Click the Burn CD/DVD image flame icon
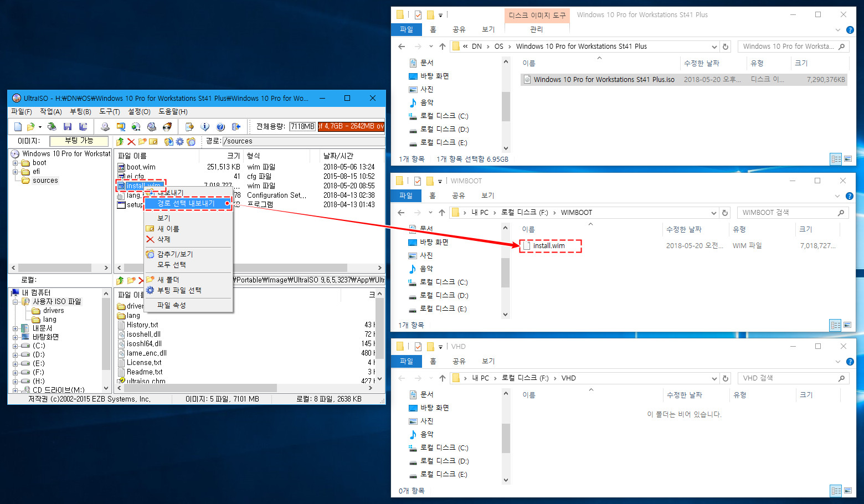 (167, 127)
